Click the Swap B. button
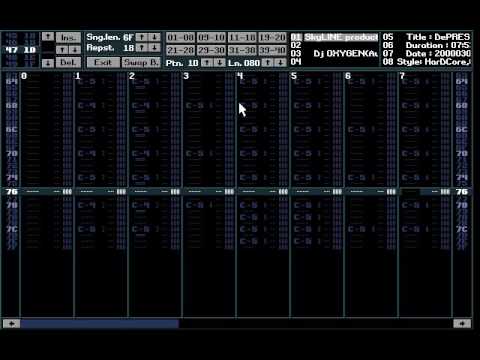Viewport: 480px width, 360px height. (x=141, y=62)
